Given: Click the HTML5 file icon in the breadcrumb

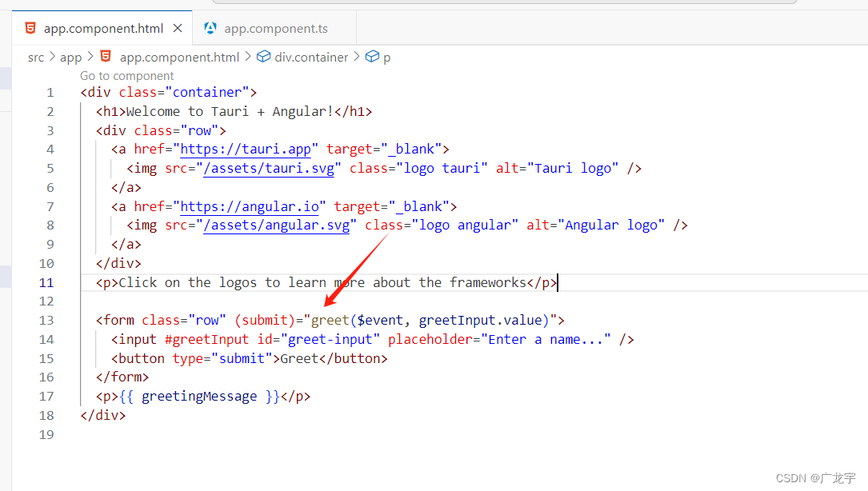Looking at the screenshot, I should pyautogui.click(x=106, y=57).
